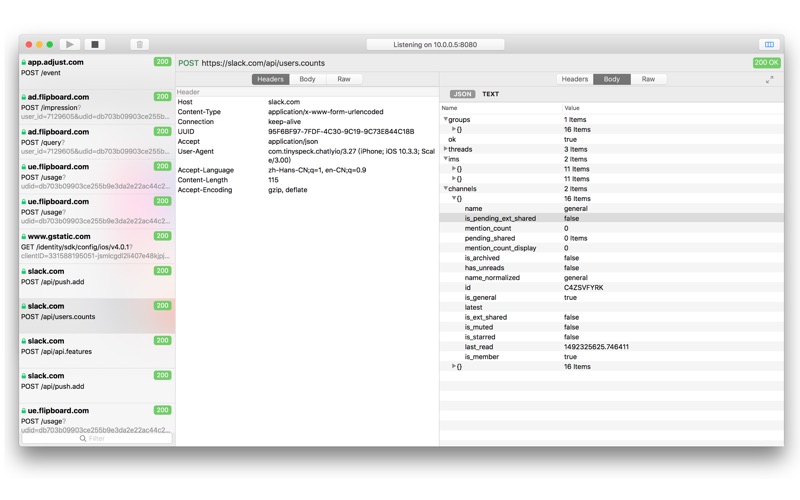800x500 pixels.
Task: Collapse the opened {} item under channels
Action: pyautogui.click(x=454, y=198)
